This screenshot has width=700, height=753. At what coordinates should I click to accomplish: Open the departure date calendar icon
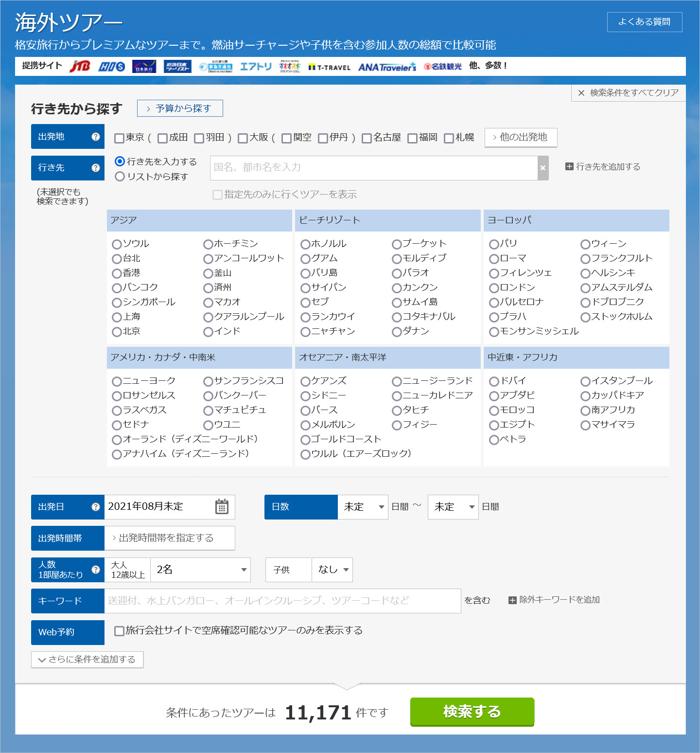(x=222, y=507)
